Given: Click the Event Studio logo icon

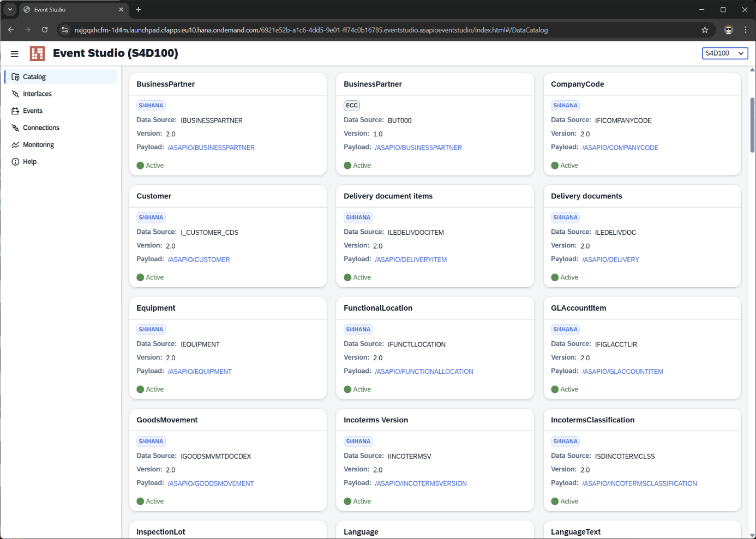Looking at the screenshot, I should [x=37, y=53].
